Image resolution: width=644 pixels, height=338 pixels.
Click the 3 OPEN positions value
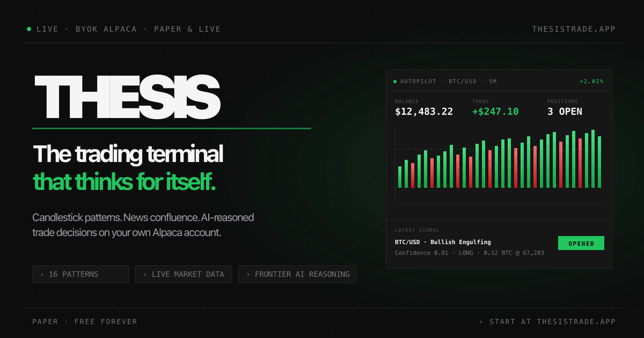coord(565,112)
